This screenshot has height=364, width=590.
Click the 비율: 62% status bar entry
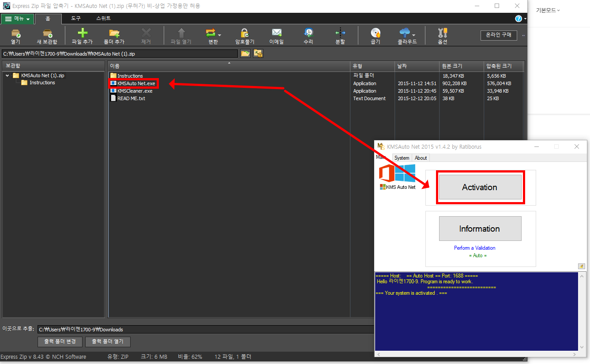pyautogui.click(x=190, y=356)
